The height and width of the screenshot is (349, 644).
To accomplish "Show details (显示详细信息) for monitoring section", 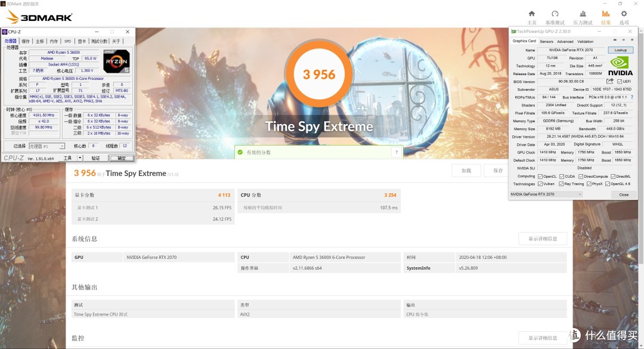I will pos(543,338).
